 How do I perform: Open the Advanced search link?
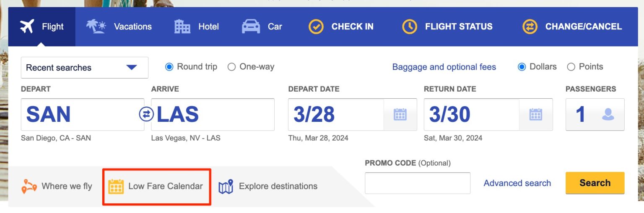tap(517, 183)
